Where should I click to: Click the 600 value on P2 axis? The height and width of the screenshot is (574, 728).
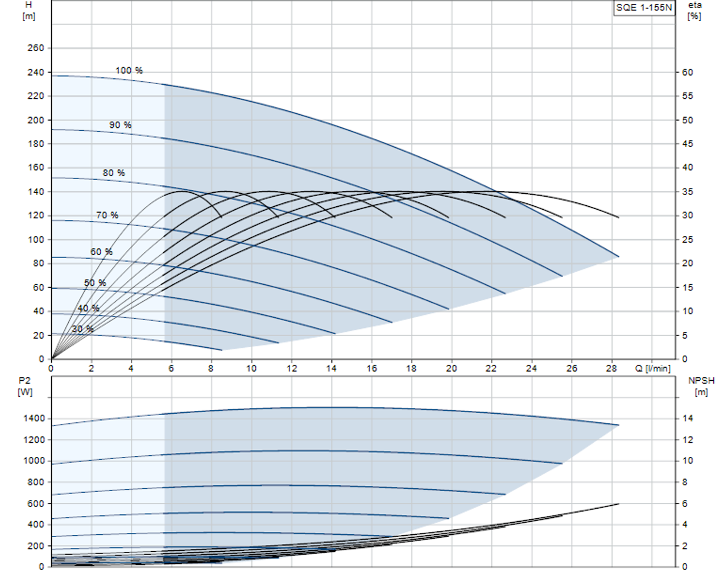coord(35,504)
